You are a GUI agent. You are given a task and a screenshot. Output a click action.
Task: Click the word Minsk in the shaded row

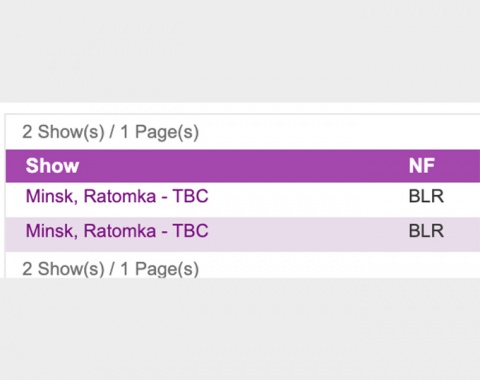tap(52, 231)
